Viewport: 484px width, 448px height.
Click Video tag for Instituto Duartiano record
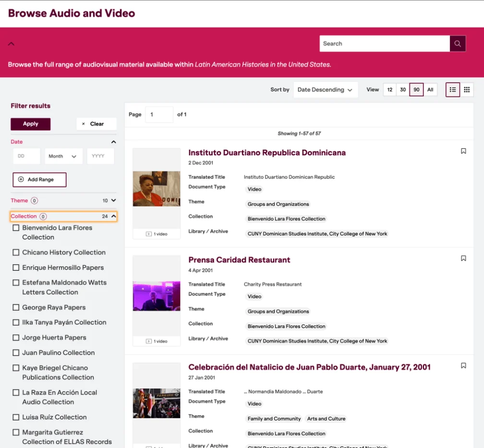(x=254, y=189)
